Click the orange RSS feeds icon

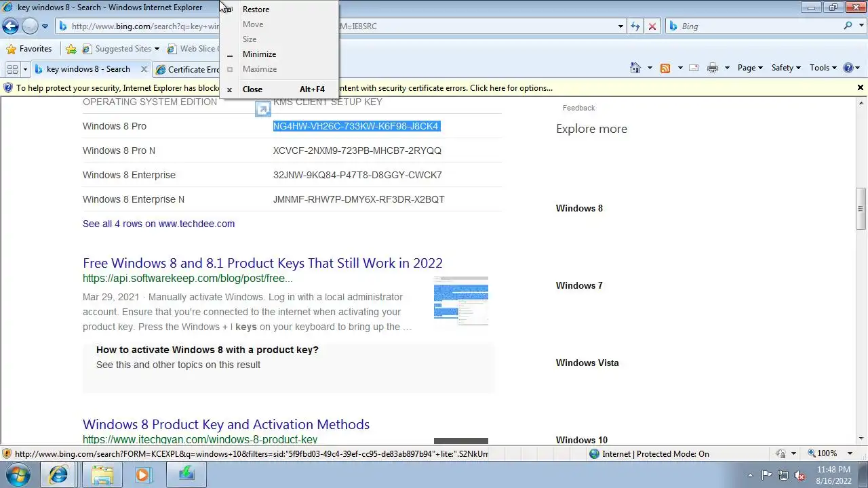click(x=665, y=68)
